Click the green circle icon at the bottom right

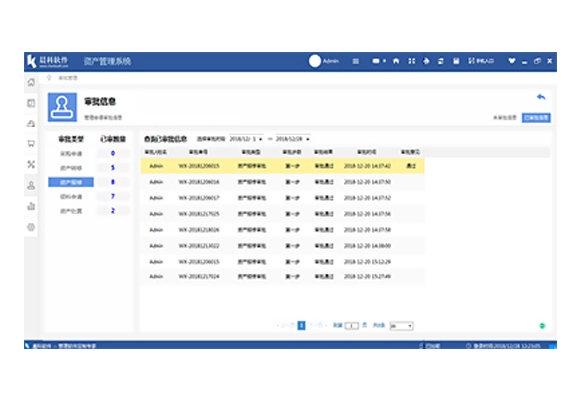click(x=542, y=326)
